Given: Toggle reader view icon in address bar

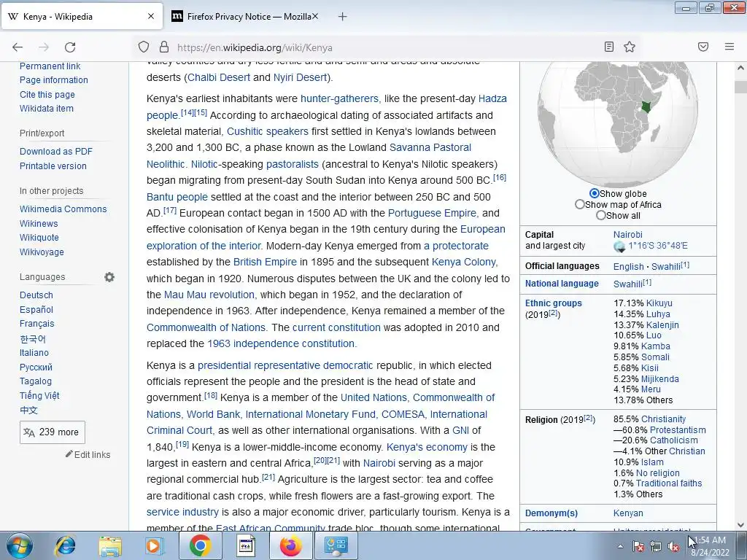Looking at the screenshot, I should pyautogui.click(x=609, y=47).
